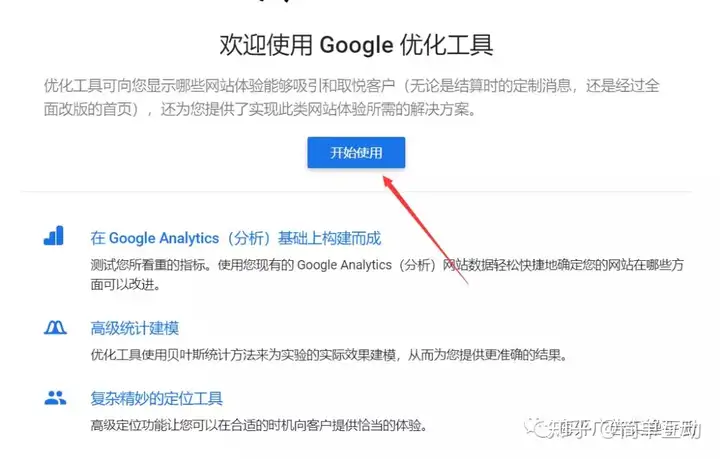Click the description starting with 高级定位功能
Viewport: 720px width, 459px height.
259,425
